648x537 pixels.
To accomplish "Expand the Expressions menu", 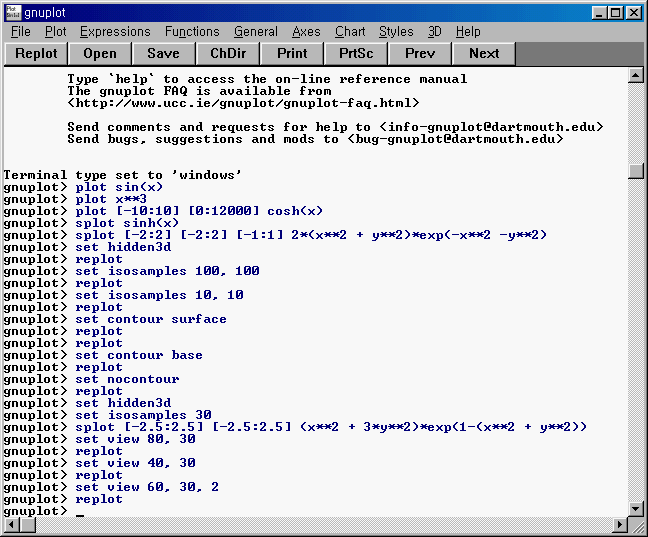I will click(115, 32).
